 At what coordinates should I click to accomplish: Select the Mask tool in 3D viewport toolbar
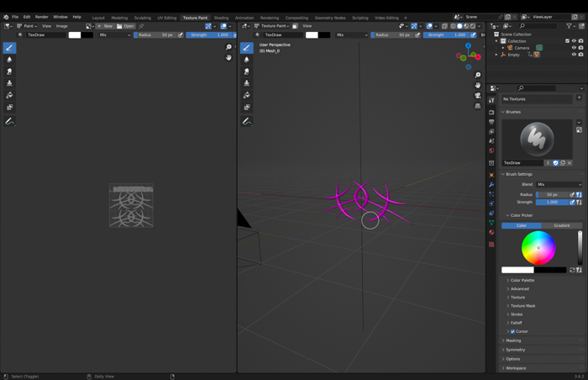[246, 108]
